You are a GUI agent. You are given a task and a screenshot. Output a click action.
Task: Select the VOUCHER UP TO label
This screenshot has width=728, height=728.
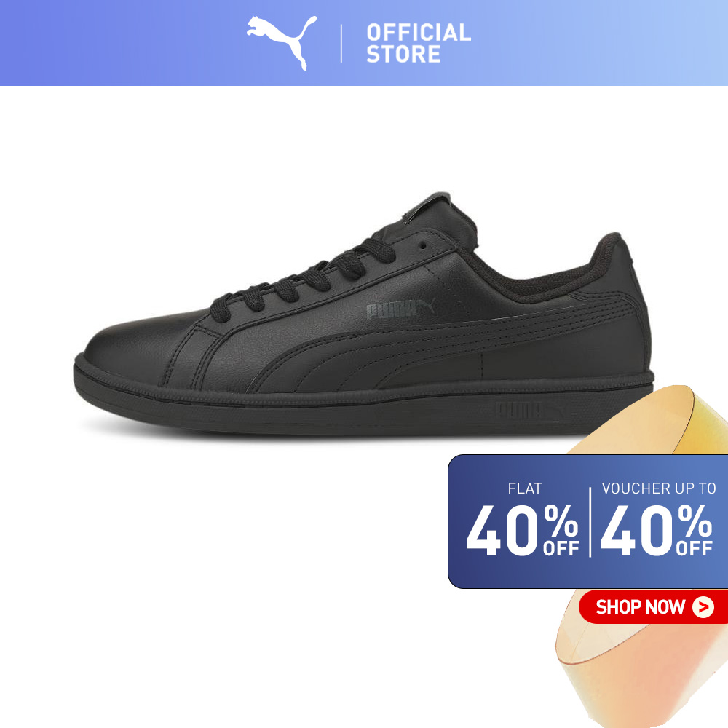[659, 488]
